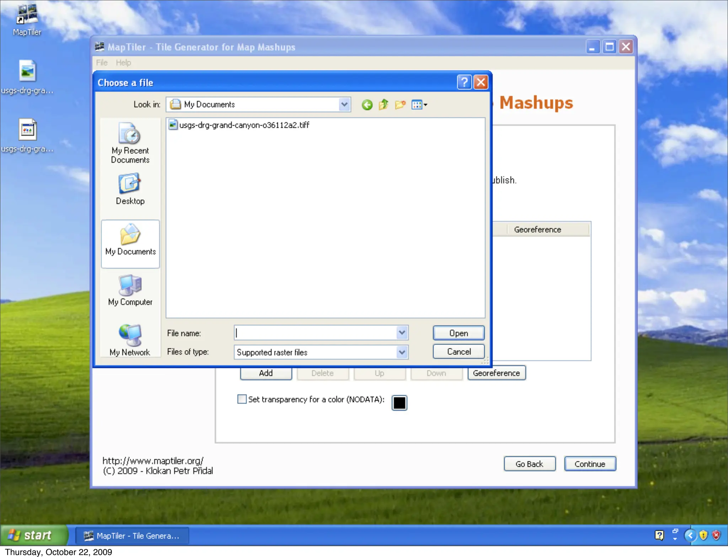Image resolution: width=728 pixels, height=560 pixels.
Task: Open the Help menu
Action: pos(123,63)
